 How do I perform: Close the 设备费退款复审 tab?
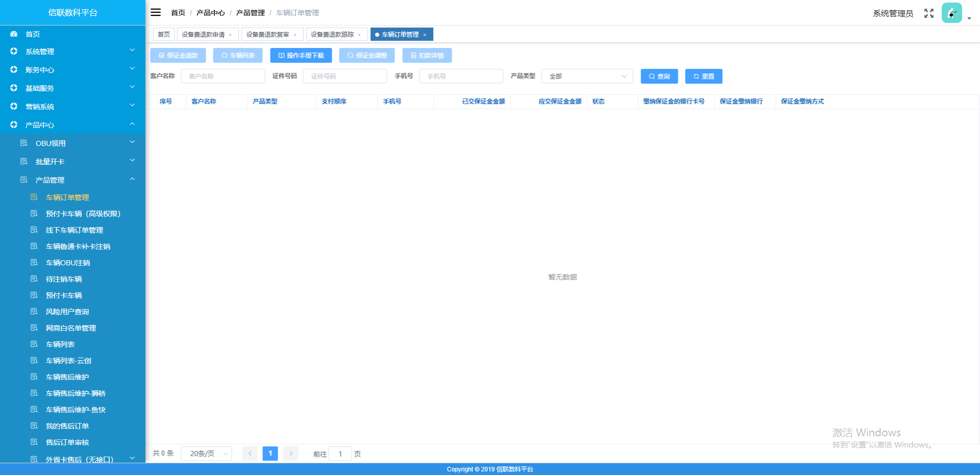pos(295,35)
